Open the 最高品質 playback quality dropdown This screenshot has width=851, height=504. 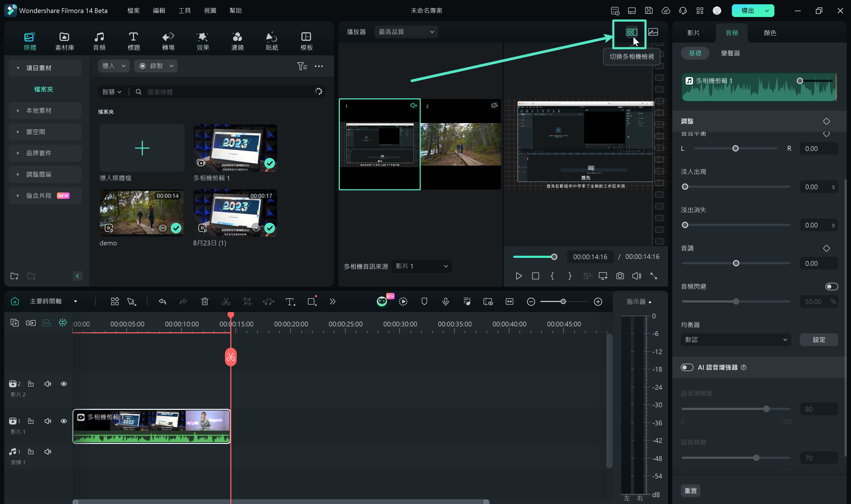406,32
